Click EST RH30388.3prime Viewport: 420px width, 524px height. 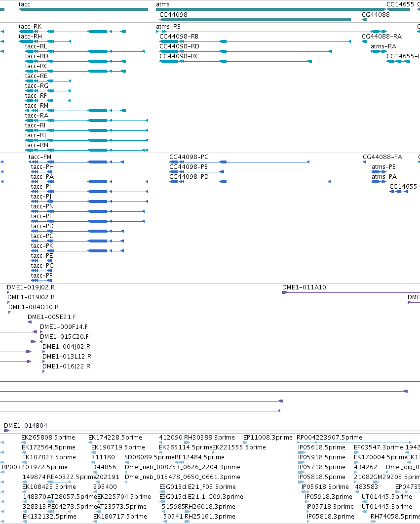click(209, 438)
